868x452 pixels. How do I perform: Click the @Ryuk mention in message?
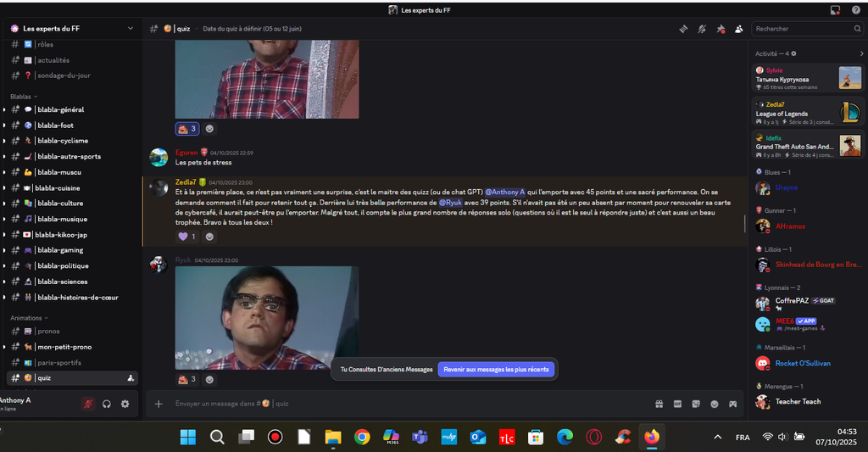[451, 203]
